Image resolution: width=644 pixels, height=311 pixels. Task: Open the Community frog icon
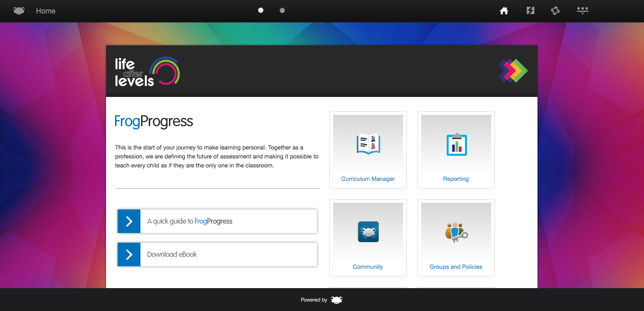click(x=368, y=232)
